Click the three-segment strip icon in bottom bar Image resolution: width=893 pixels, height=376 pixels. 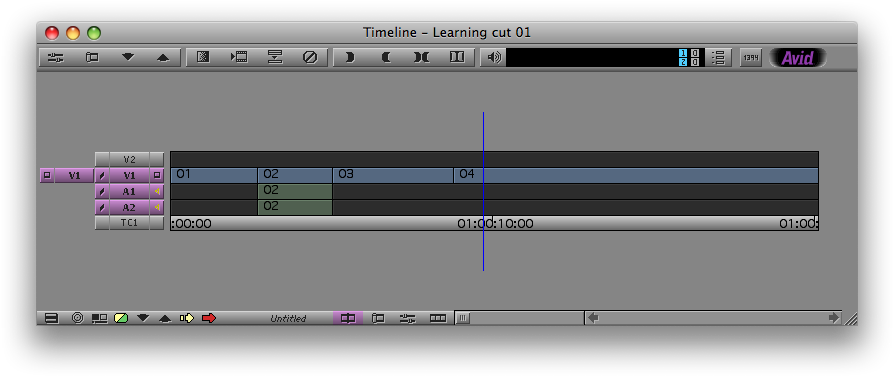(x=437, y=318)
